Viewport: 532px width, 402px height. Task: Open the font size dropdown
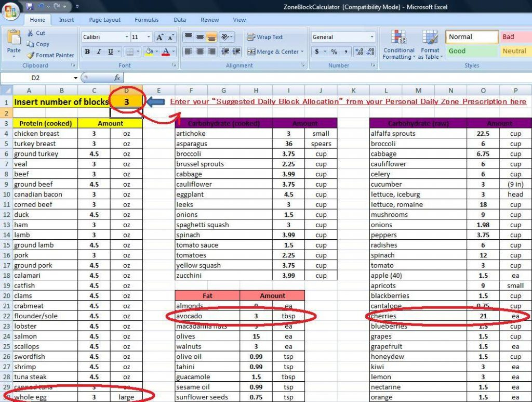click(149, 37)
